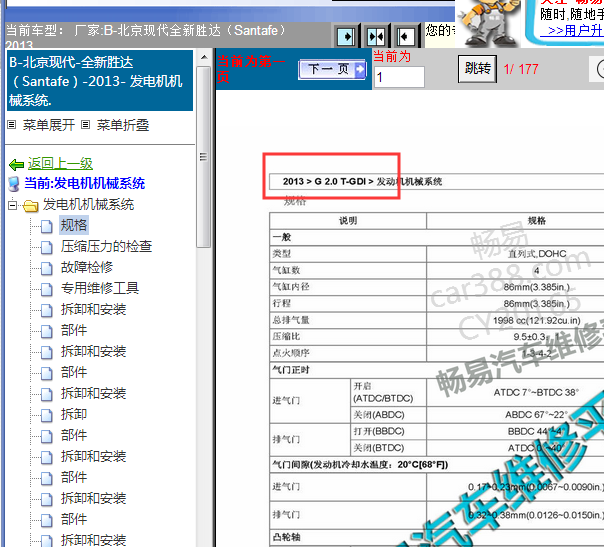The height and width of the screenshot is (547, 604).
Task: Open the 专用维修工具 tree item
Action: [100, 289]
